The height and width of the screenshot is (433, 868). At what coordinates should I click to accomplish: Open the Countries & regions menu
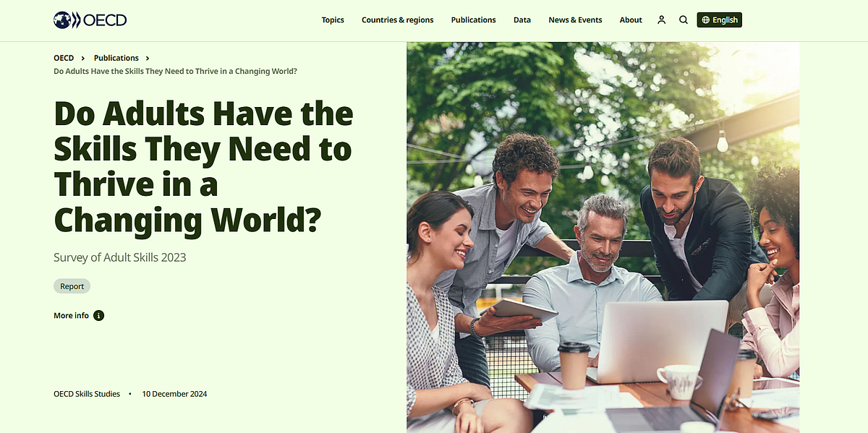click(398, 20)
